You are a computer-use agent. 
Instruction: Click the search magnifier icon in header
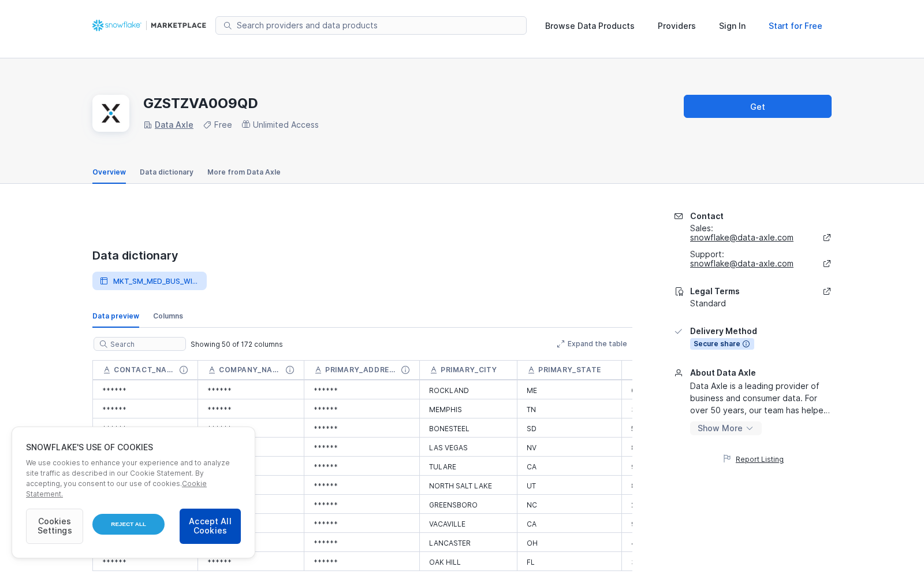coord(228,25)
